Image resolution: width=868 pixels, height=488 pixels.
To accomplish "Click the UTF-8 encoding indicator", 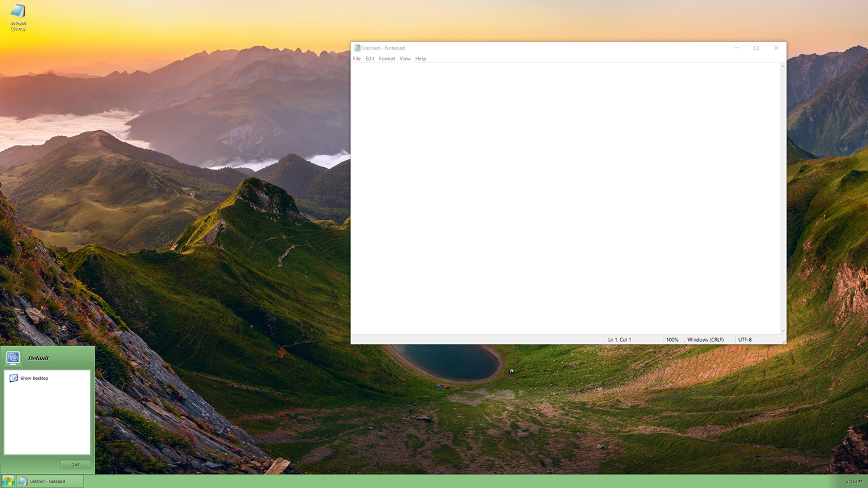I will [x=744, y=339].
